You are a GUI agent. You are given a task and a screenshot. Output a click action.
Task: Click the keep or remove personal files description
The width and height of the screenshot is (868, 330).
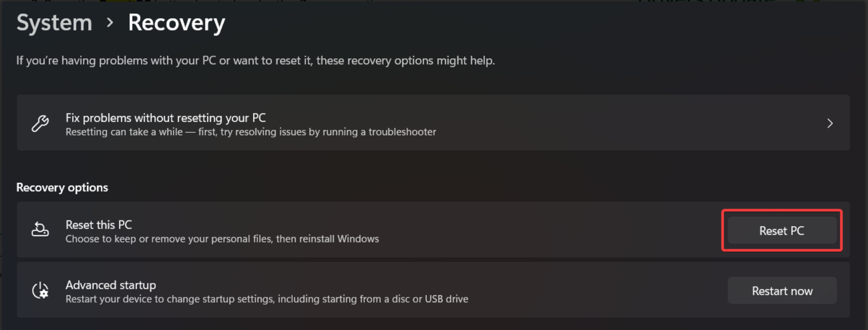tap(222, 239)
